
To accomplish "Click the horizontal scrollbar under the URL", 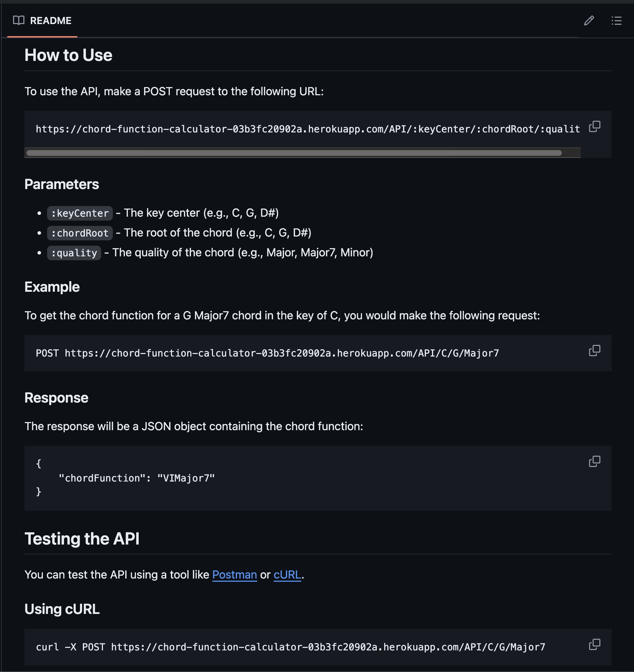I will point(294,153).
